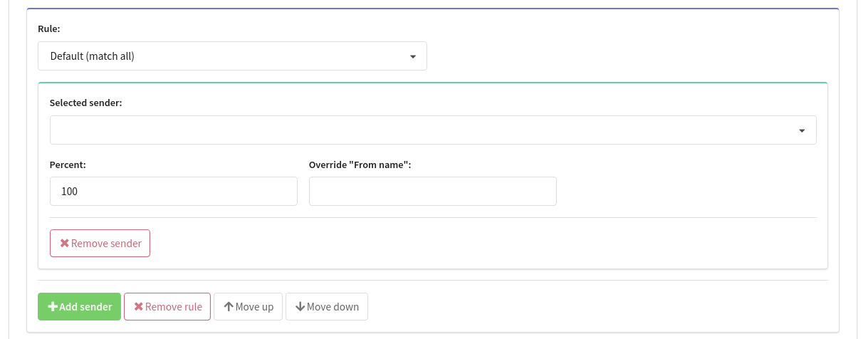This screenshot has width=868, height=339.
Task: Click the plus icon on Add sender
Action: click(x=53, y=307)
